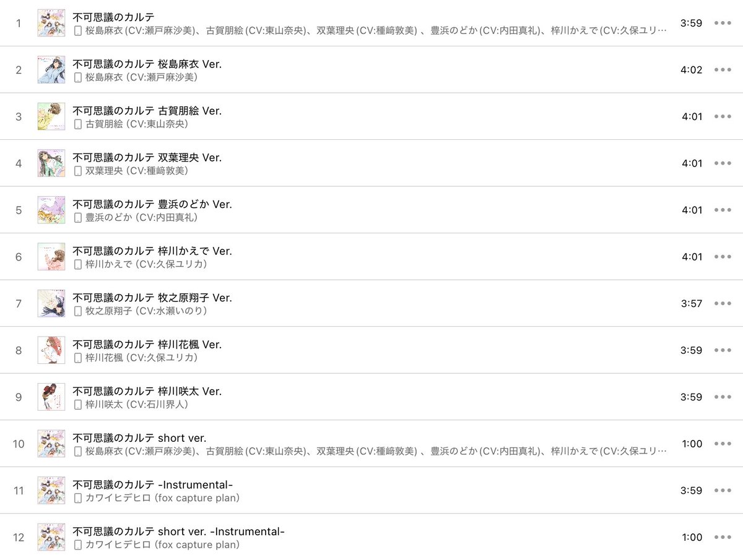Open more options for track 1

[x=723, y=23]
